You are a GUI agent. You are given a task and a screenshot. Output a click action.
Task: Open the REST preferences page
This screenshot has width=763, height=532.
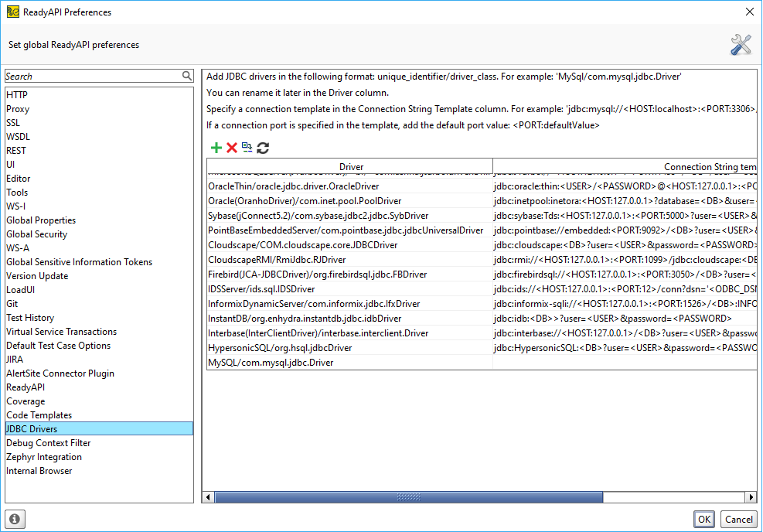(99, 151)
